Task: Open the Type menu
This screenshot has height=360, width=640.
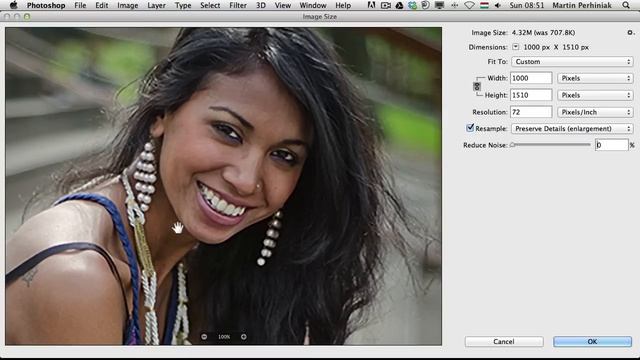Action: tap(183, 5)
